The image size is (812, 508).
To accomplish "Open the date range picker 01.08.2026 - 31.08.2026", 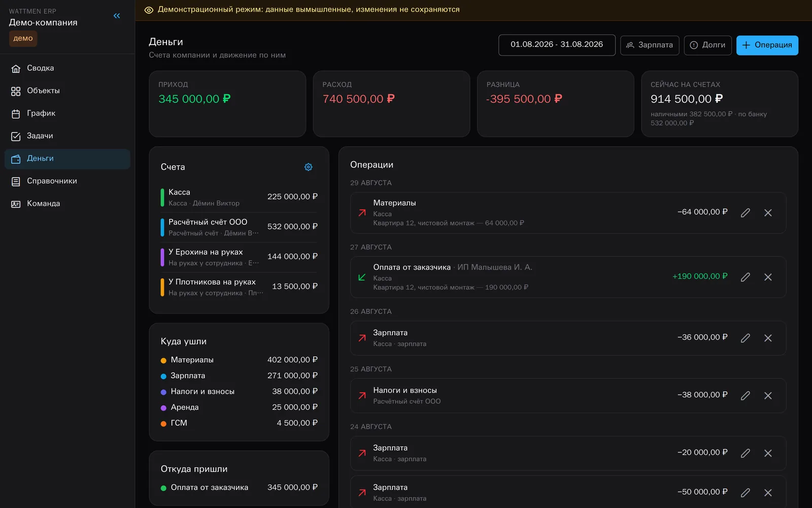I will 557,45.
